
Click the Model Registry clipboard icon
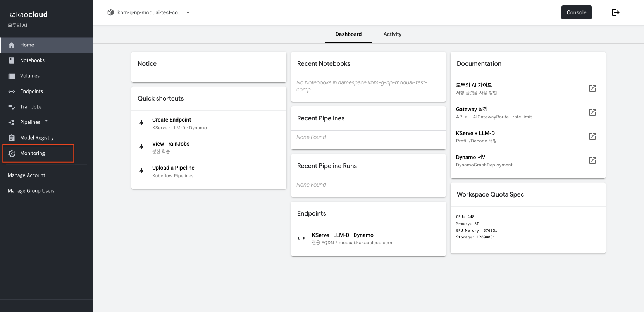pos(12,138)
